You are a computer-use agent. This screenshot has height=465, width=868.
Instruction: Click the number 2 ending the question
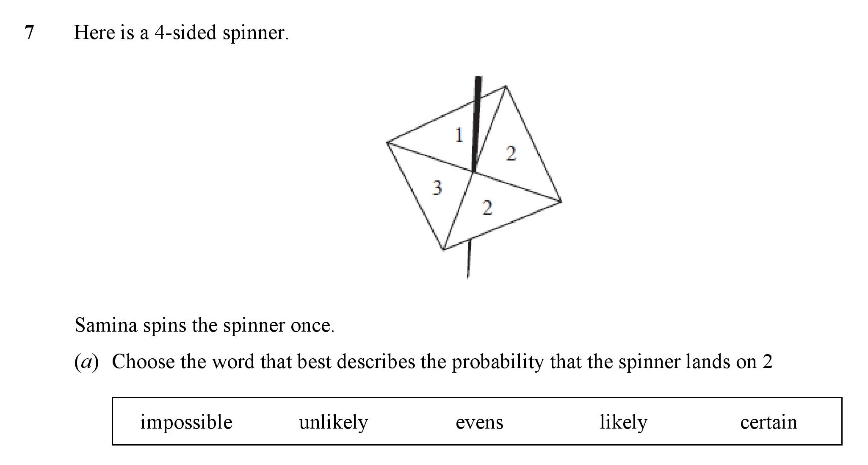768,362
